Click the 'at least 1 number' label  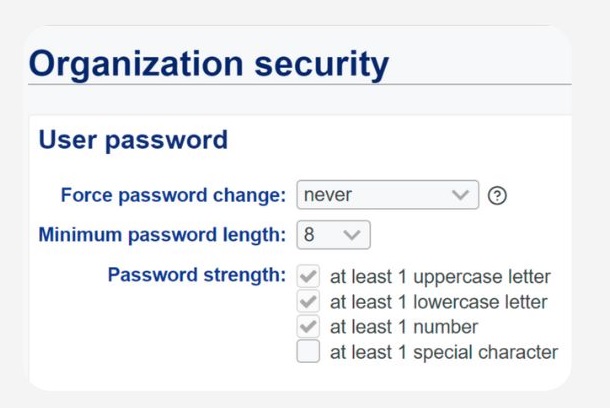click(x=404, y=327)
